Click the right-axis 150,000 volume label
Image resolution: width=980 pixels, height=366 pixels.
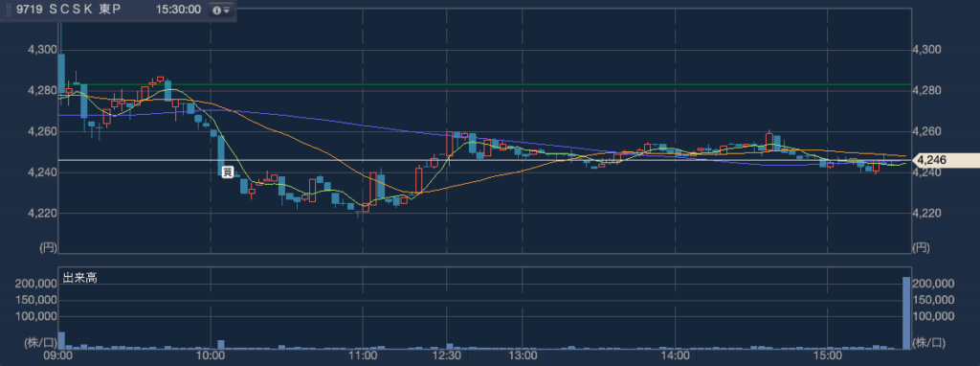tap(934, 300)
